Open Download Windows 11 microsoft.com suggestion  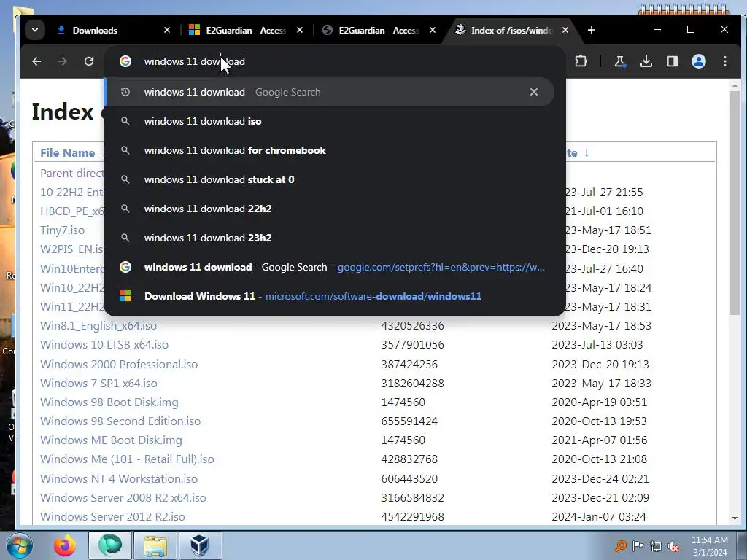330,296
